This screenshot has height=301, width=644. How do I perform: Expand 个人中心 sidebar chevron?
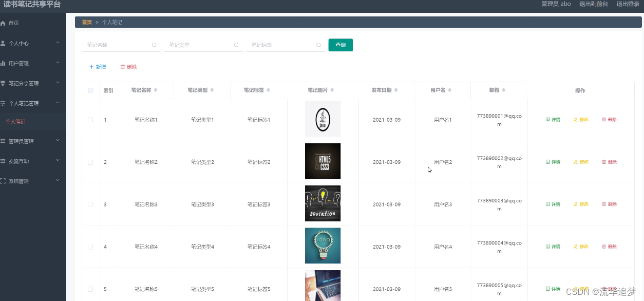58,43
